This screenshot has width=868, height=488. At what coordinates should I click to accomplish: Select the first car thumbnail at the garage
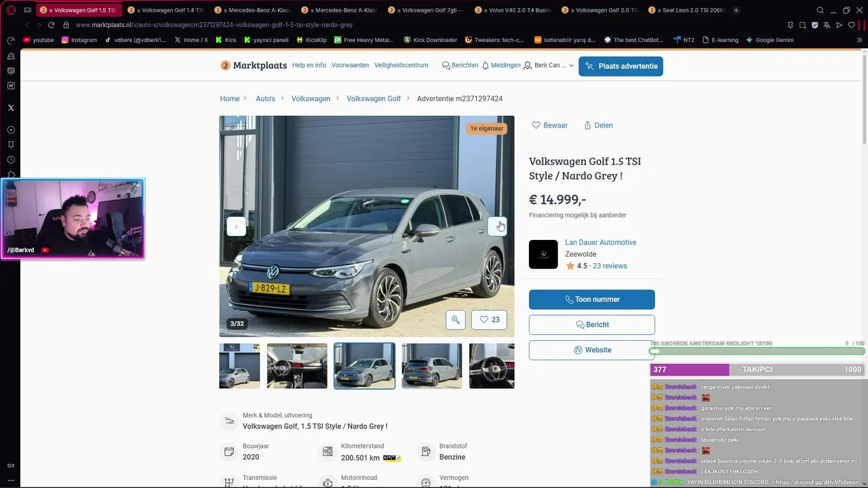(x=239, y=366)
